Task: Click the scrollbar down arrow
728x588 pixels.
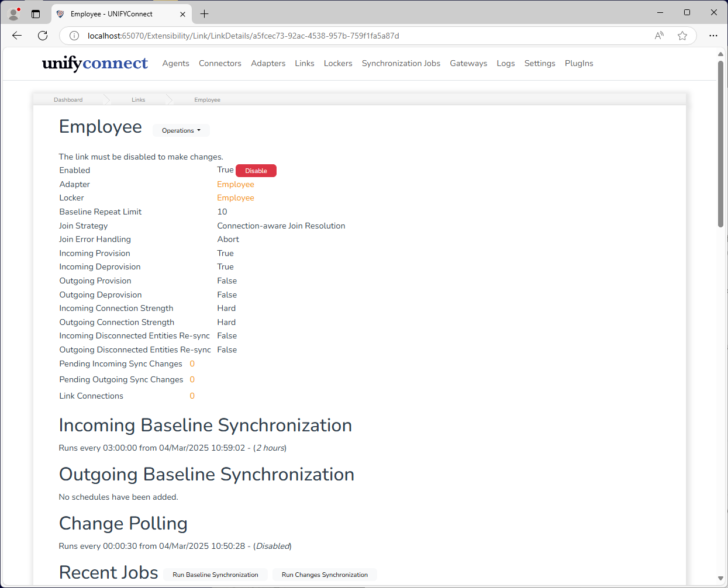Action: (x=720, y=579)
